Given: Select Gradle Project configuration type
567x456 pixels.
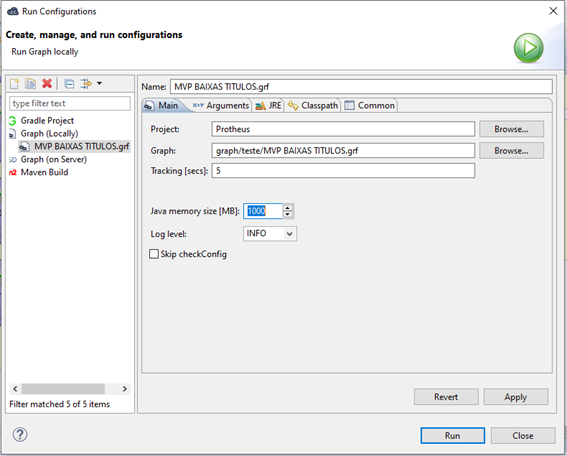Looking at the screenshot, I should coord(47,120).
